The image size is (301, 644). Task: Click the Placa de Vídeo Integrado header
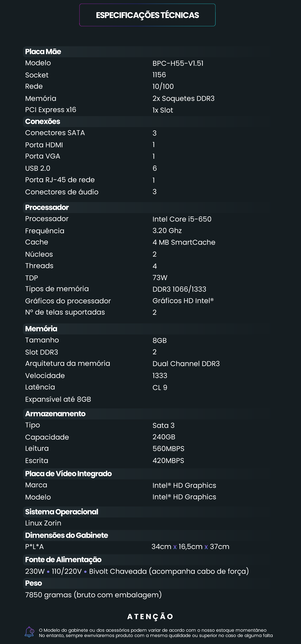(x=68, y=474)
